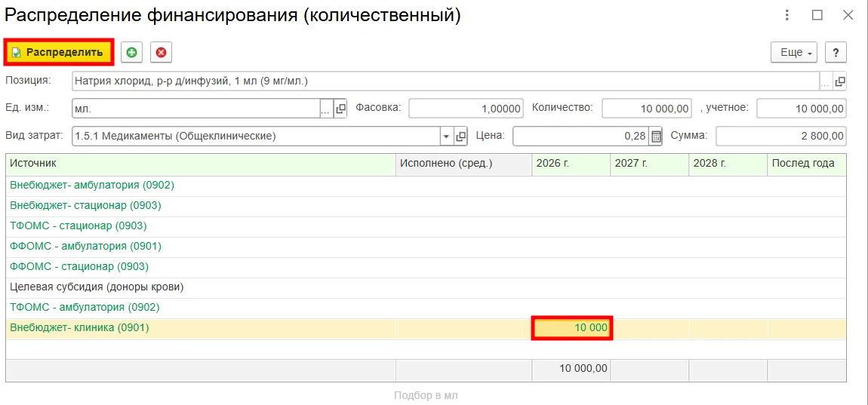Select the ТФОМС - стационар (0903) row
The image size is (868, 405).
426,226
